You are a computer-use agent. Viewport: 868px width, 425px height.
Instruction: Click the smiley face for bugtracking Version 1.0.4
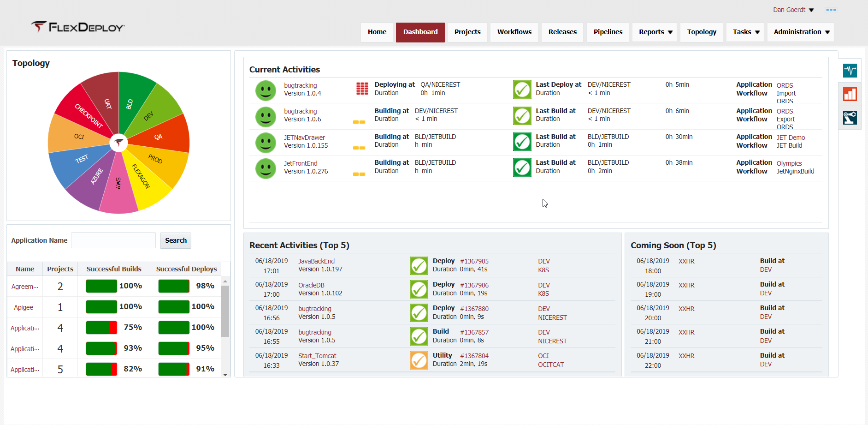[x=266, y=90]
